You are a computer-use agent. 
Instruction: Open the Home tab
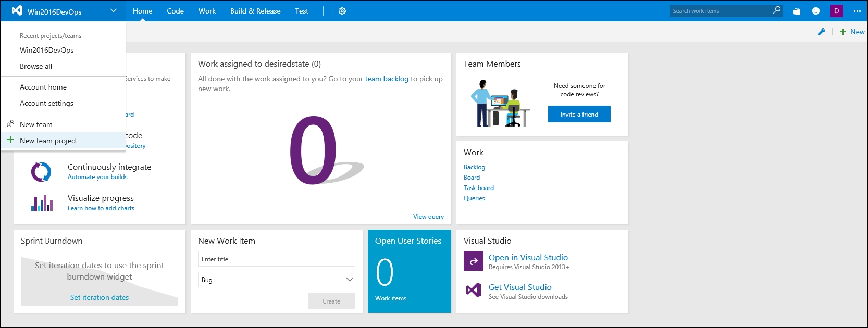[142, 11]
